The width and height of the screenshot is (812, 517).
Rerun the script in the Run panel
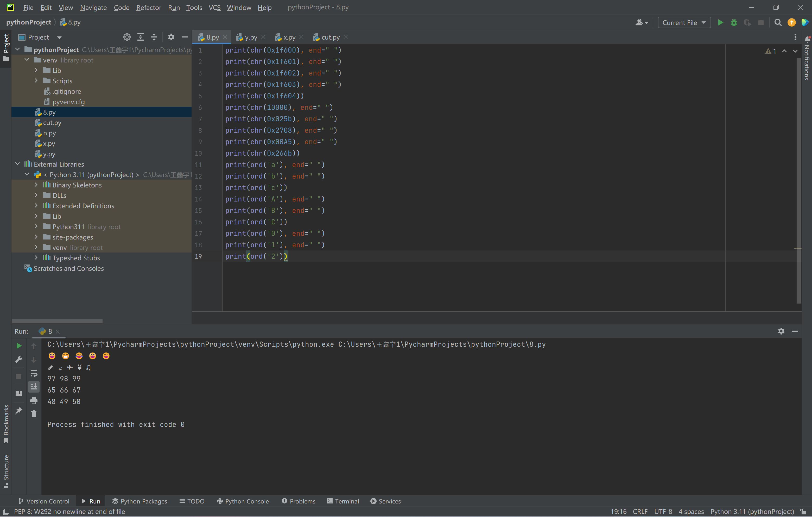point(19,346)
